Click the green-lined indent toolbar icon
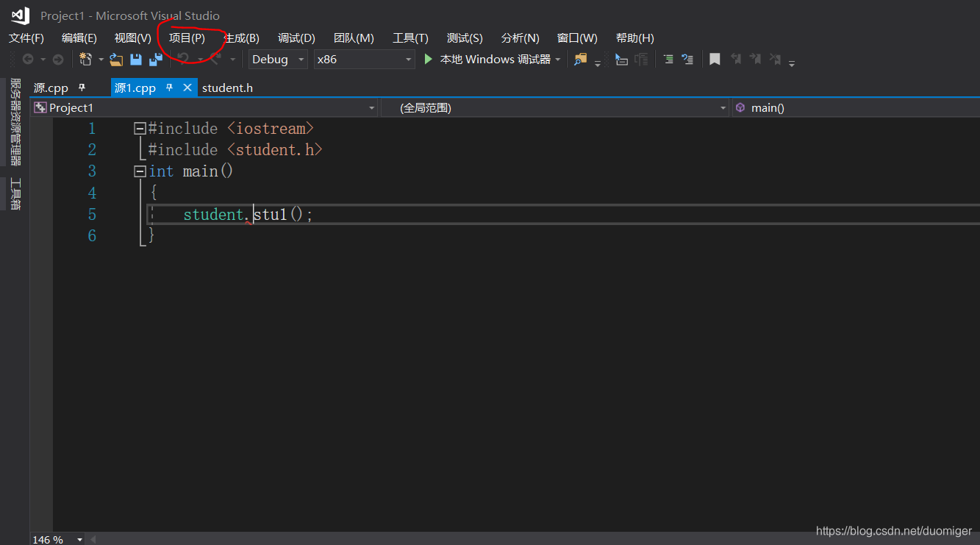 click(668, 60)
